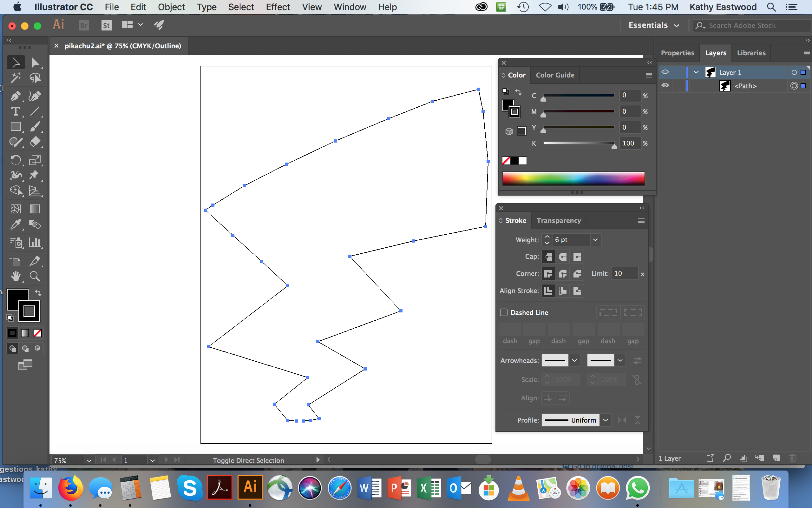The width and height of the screenshot is (812, 508).
Task: Switch to the Properties tab
Action: point(678,53)
